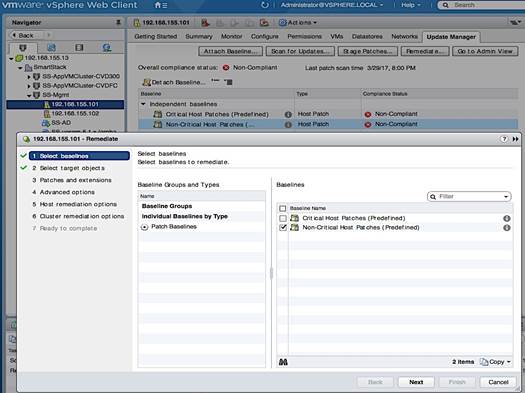Click the search magnifier icon
The image size is (525, 393).
point(445,5)
